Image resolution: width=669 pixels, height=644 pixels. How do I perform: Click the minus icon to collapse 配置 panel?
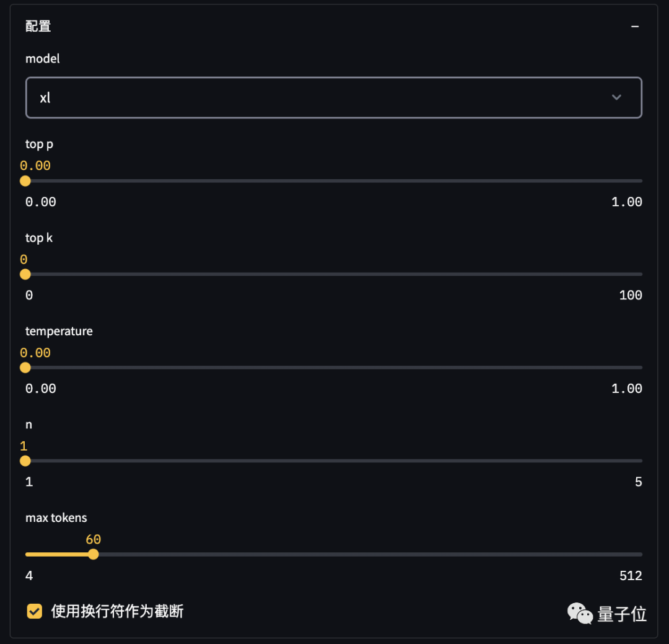635,26
